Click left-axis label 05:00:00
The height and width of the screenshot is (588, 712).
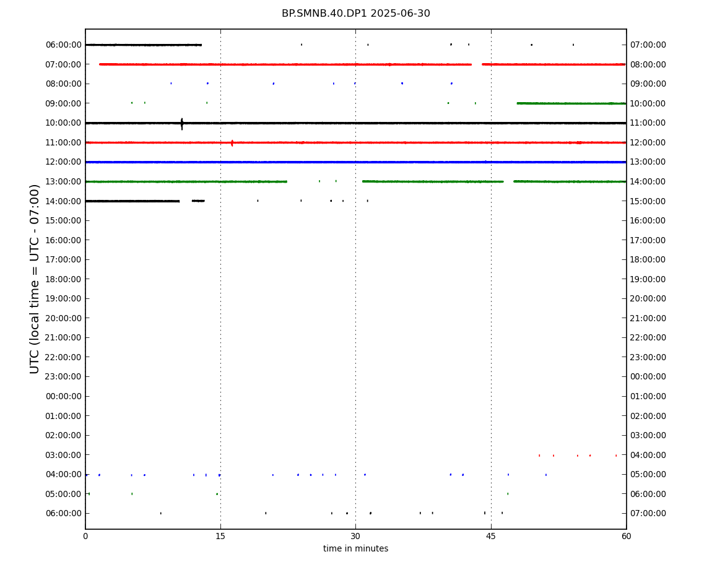coord(64,494)
